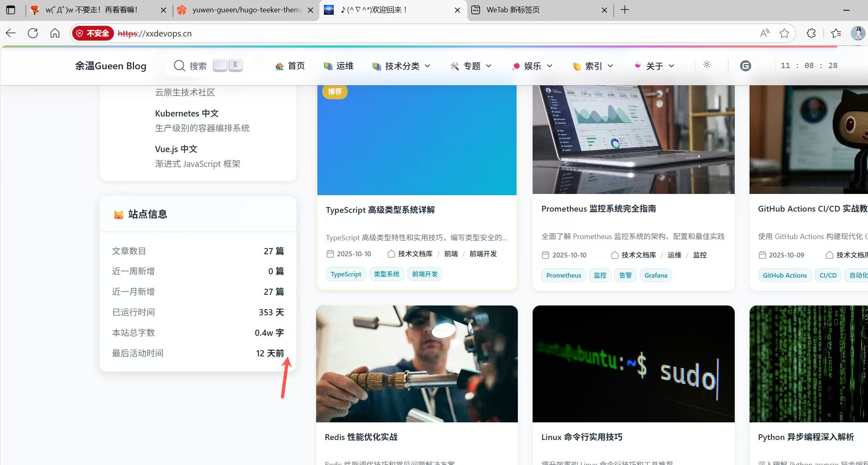Viewport: 868px width, 465px height.
Task: Expand the 技术分类 dropdown menu
Action: pyautogui.click(x=402, y=66)
